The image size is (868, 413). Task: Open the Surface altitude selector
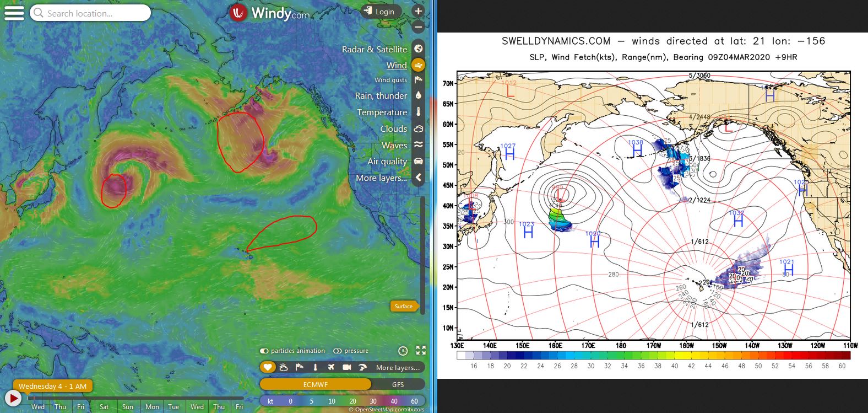pos(404,306)
